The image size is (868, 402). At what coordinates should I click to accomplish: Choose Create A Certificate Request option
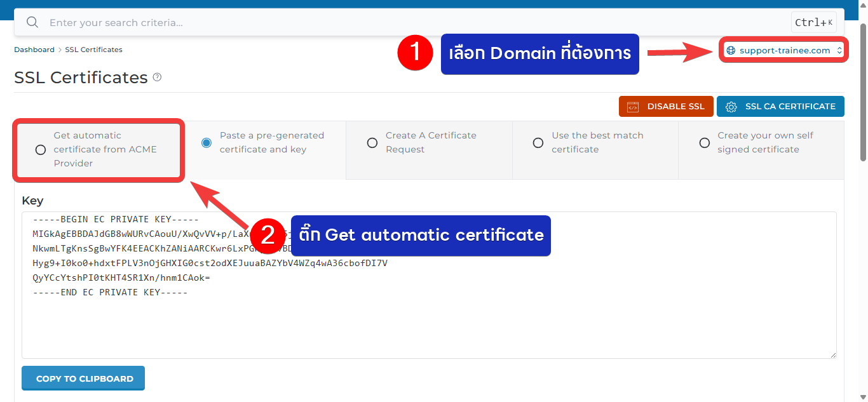pos(372,143)
